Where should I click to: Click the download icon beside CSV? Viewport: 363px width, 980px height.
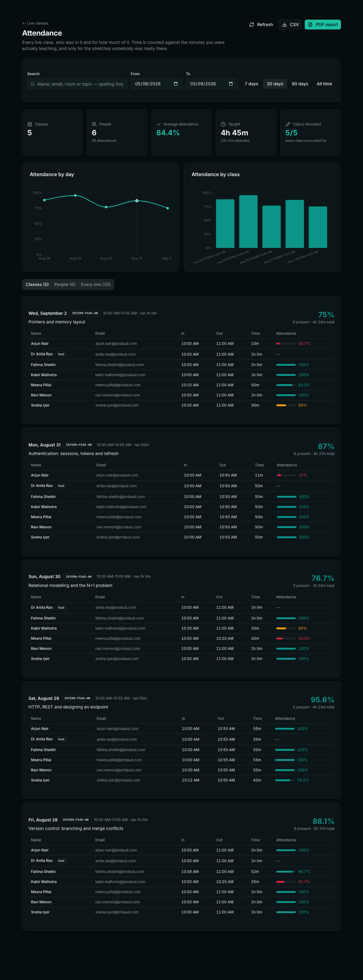coord(284,25)
